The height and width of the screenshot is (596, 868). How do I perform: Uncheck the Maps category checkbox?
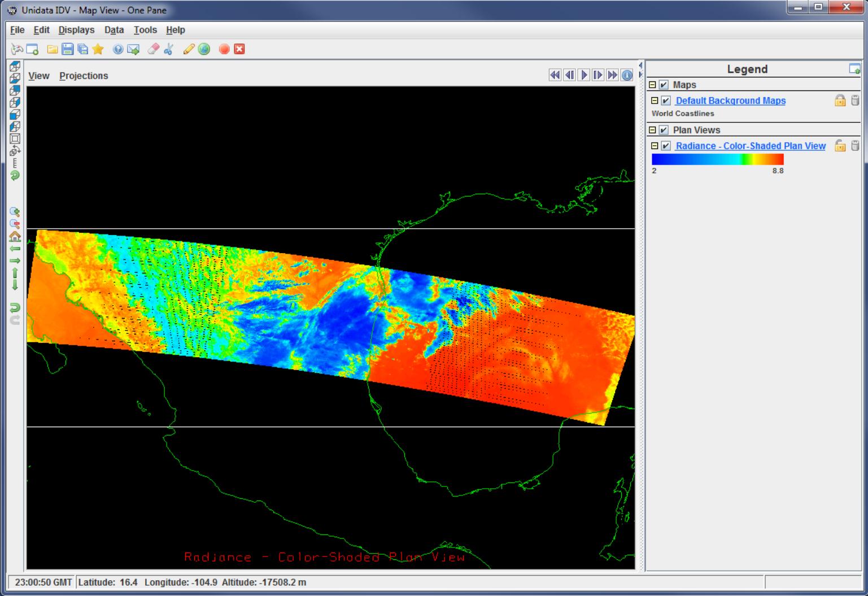tap(664, 85)
